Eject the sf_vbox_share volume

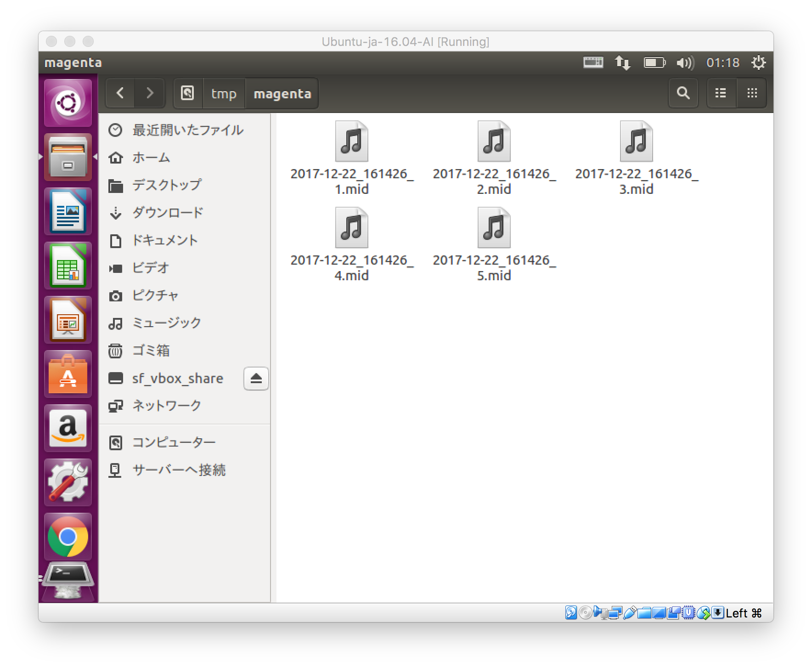click(255, 379)
